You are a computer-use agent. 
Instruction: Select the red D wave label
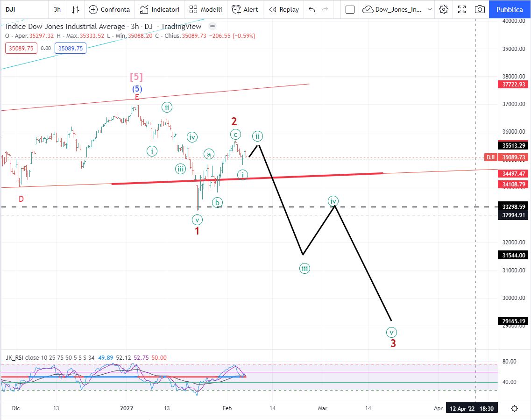click(x=21, y=199)
